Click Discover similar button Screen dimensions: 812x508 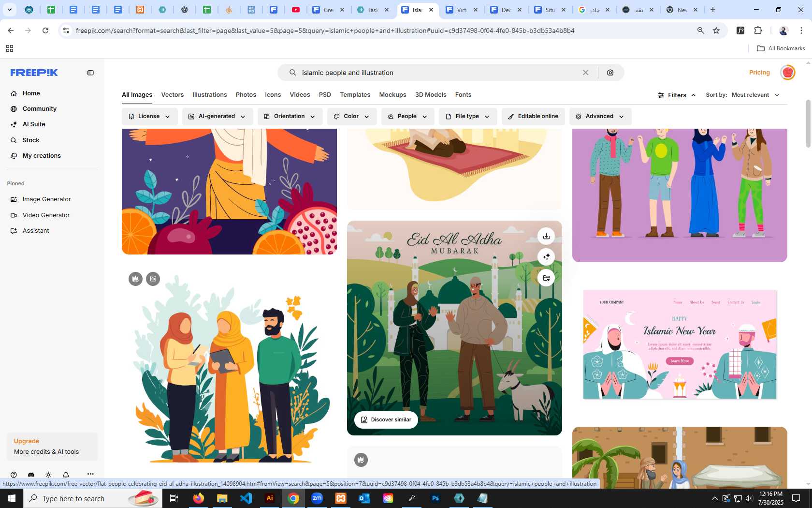pos(386,420)
